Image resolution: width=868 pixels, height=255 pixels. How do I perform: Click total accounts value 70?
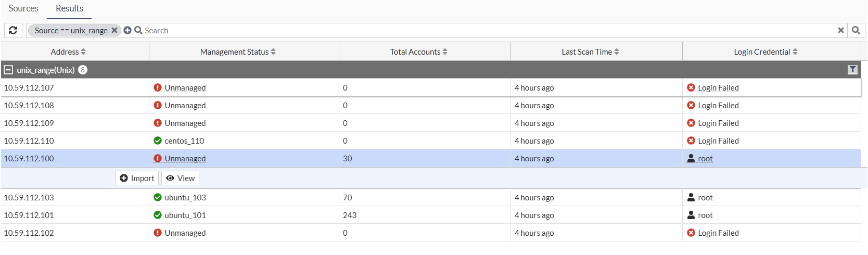point(348,197)
